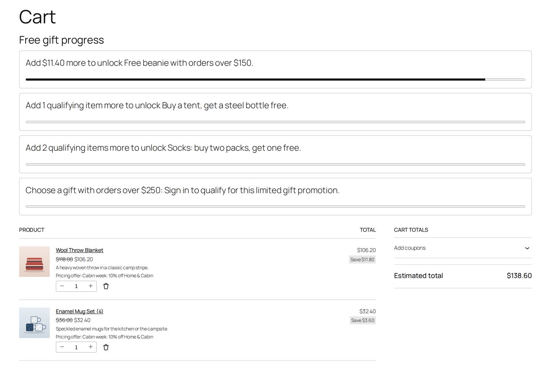This screenshot has width=551, height=392.
Task: Reduce Enamel Mug Set quantity
Action: pyautogui.click(x=62, y=347)
